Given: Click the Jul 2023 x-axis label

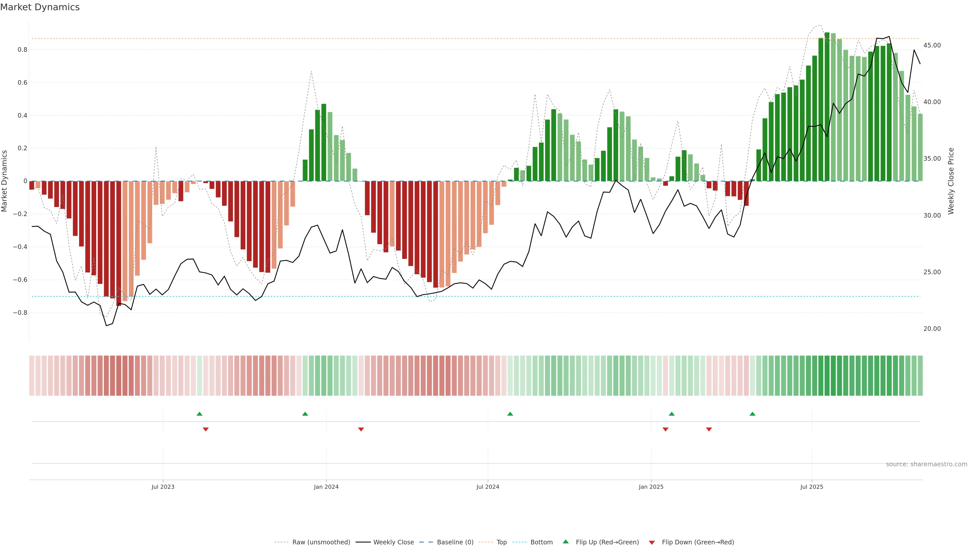Looking at the screenshot, I should (x=163, y=487).
